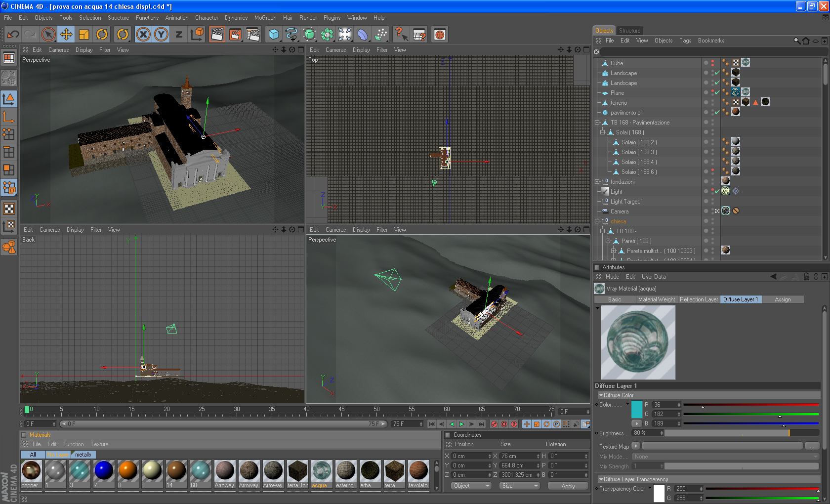This screenshot has width=830, height=504.
Task: Toggle Autokeying in the timeline bar
Action: coord(504,424)
